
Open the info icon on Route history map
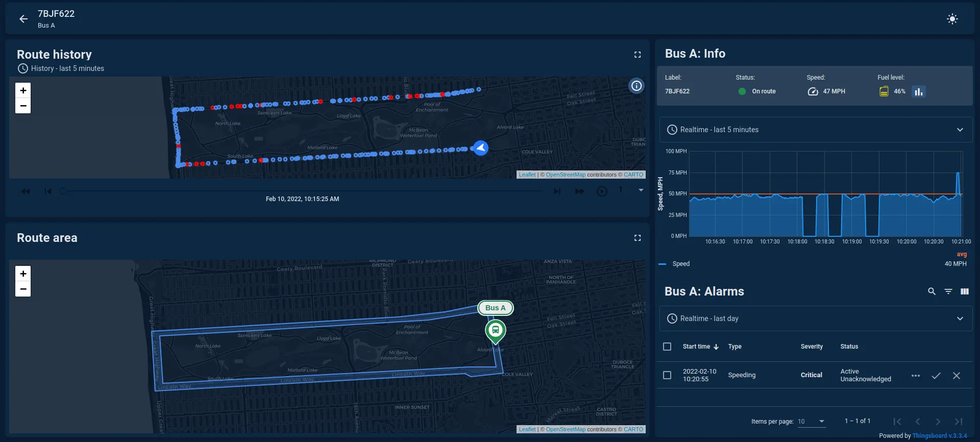[x=636, y=86]
